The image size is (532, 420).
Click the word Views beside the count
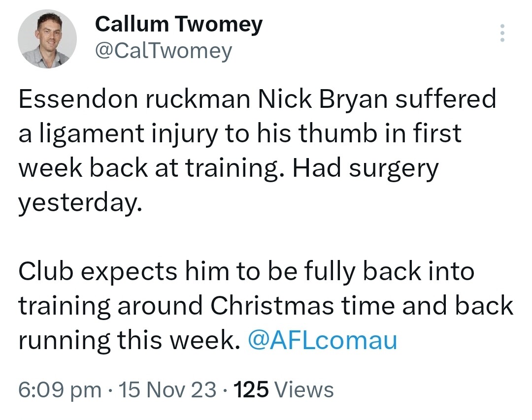tap(304, 389)
